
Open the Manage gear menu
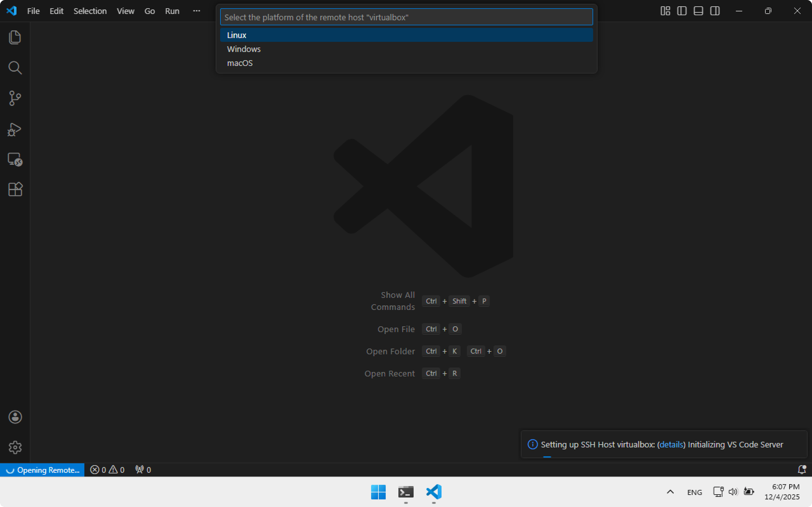click(15, 447)
